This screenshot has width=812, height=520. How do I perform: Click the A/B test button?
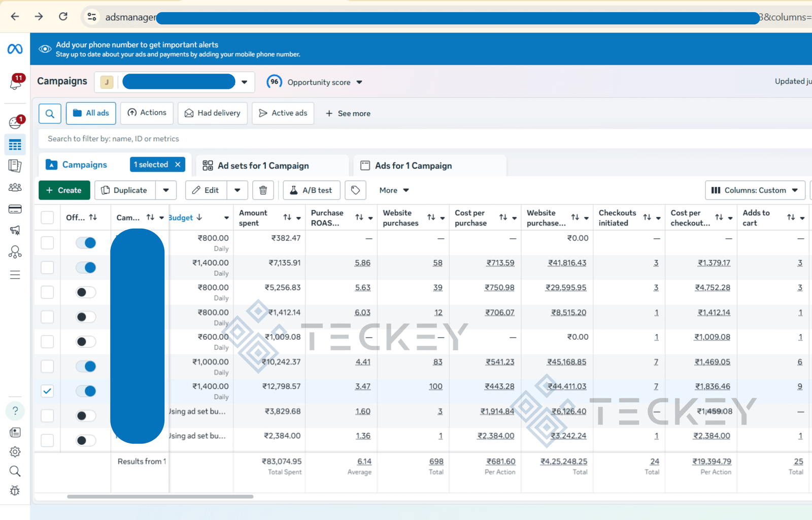pyautogui.click(x=311, y=190)
